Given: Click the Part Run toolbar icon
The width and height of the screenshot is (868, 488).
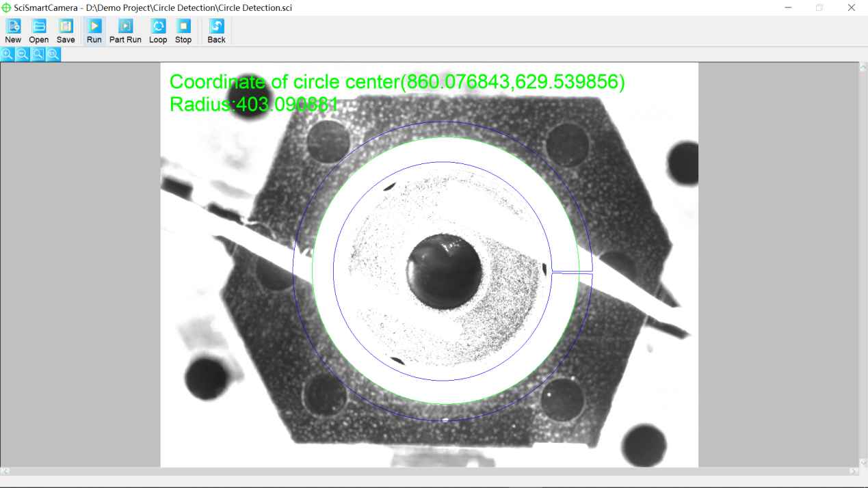Looking at the screenshot, I should click(x=125, y=31).
